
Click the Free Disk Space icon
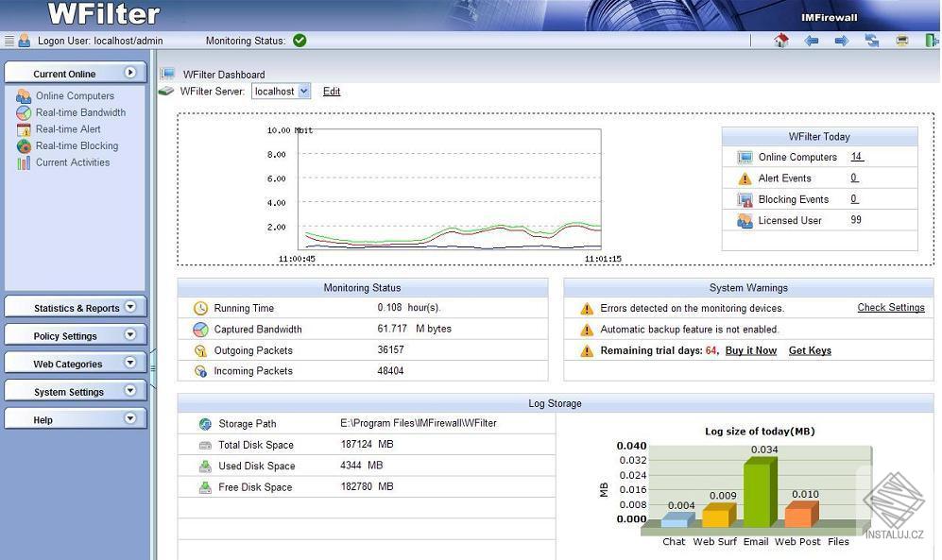205,487
